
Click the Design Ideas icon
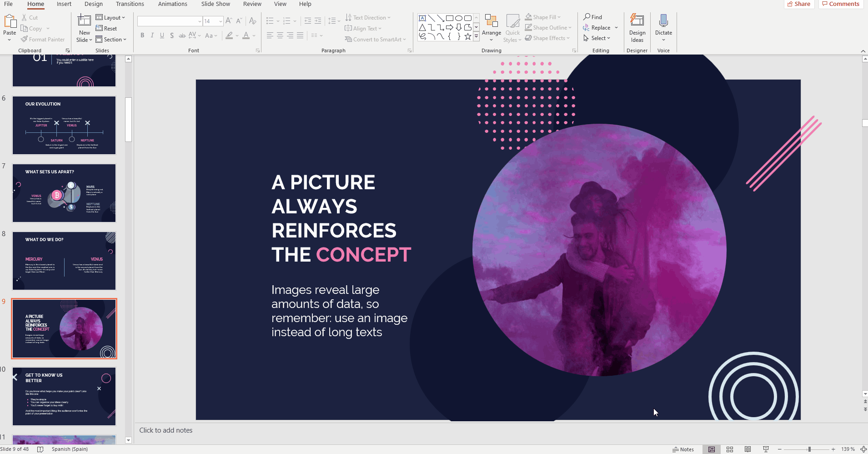(637, 22)
